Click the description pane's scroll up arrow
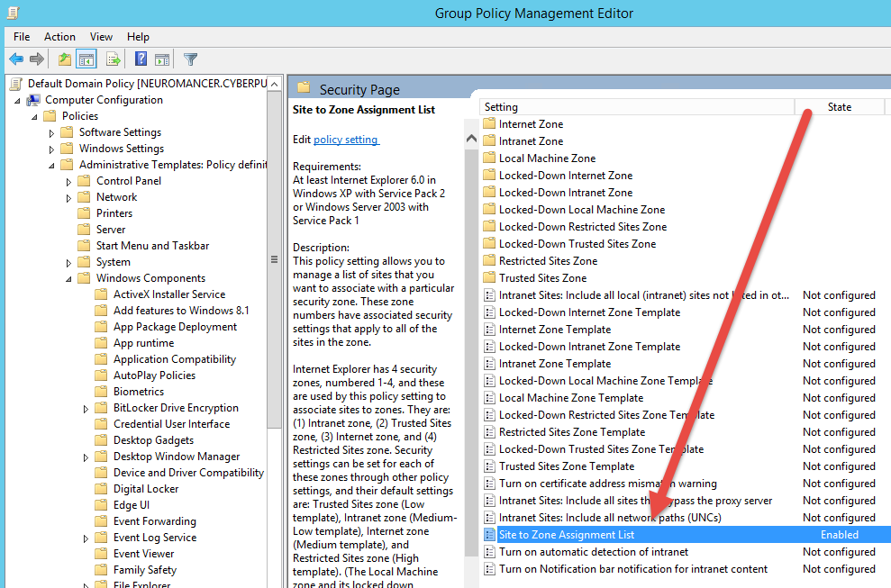This screenshot has height=588, width=891. click(x=470, y=139)
